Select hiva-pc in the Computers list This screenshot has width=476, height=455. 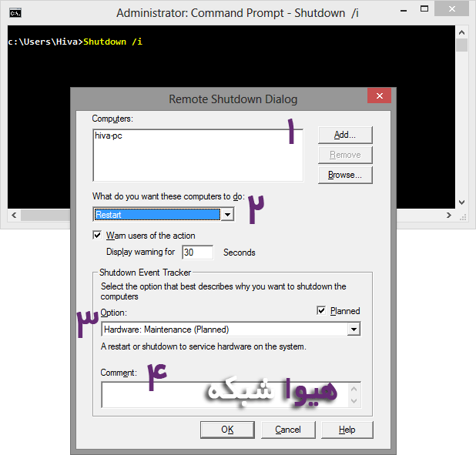pyautogui.click(x=109, y=135)
